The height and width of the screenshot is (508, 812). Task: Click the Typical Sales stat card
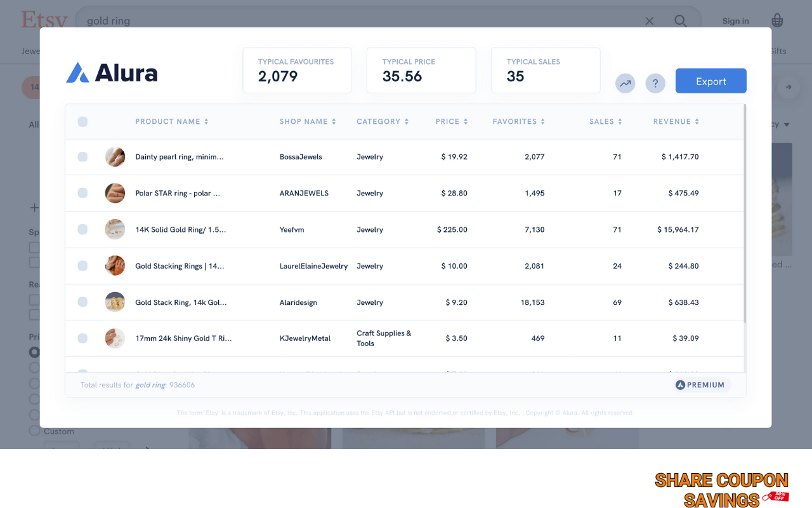pos(546,70)
